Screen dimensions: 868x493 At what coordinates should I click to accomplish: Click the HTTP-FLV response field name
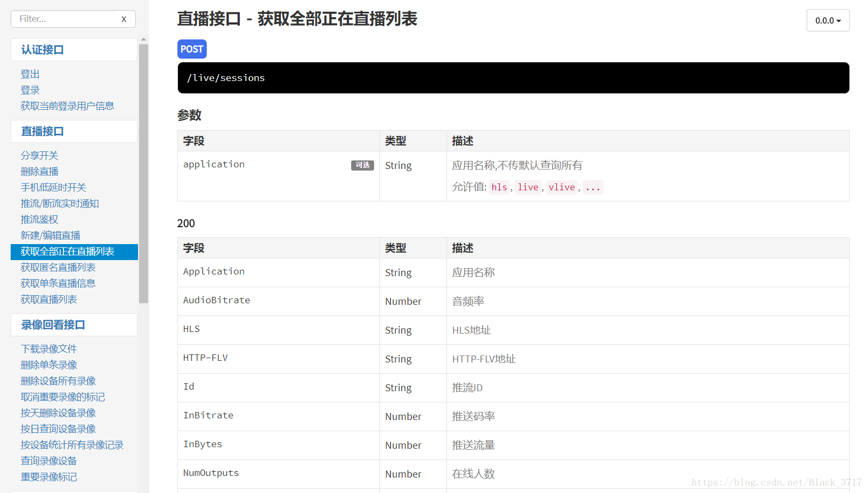click(x=205, y=358)
